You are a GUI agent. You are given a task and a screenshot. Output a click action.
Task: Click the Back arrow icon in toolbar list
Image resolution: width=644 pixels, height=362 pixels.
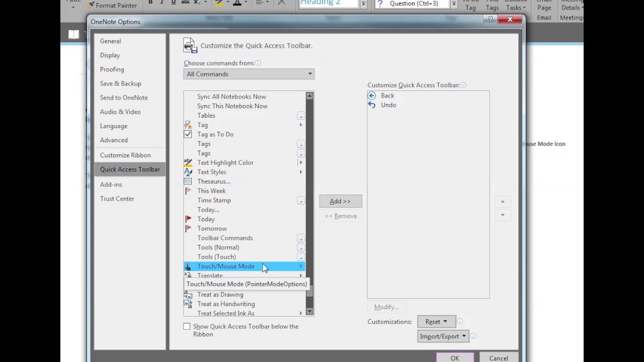click(372, 96)
